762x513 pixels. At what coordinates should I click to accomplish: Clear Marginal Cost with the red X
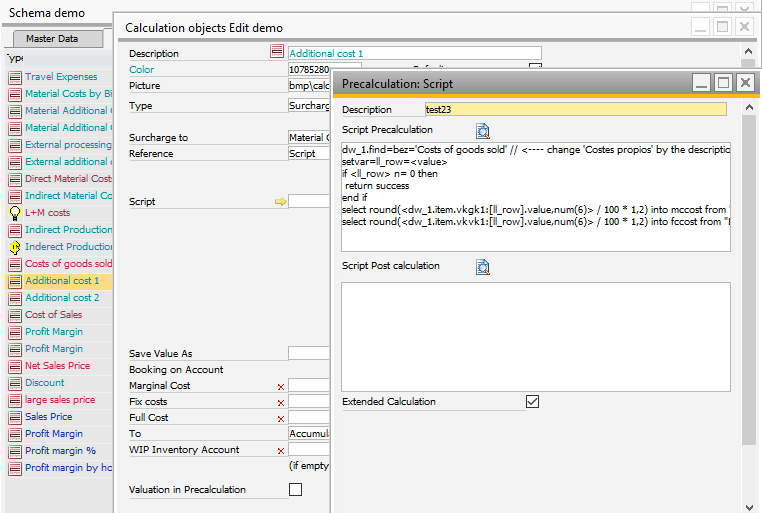280,386
